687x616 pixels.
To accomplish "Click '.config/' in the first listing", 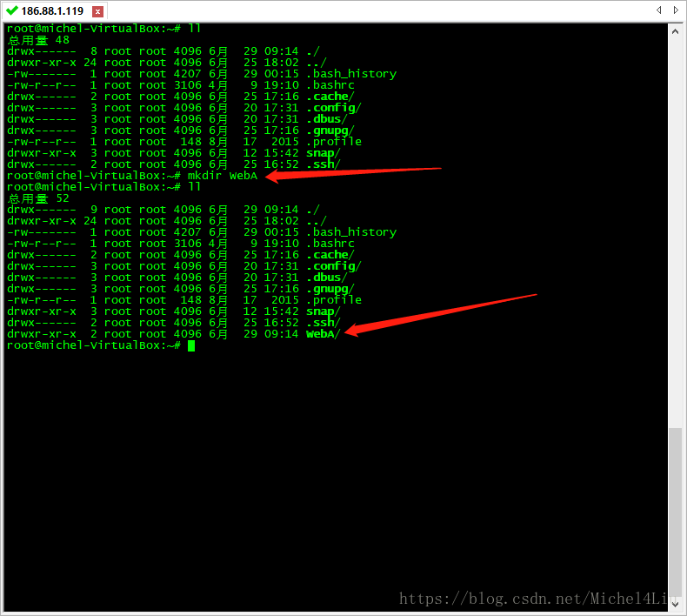I will (334, 108).
